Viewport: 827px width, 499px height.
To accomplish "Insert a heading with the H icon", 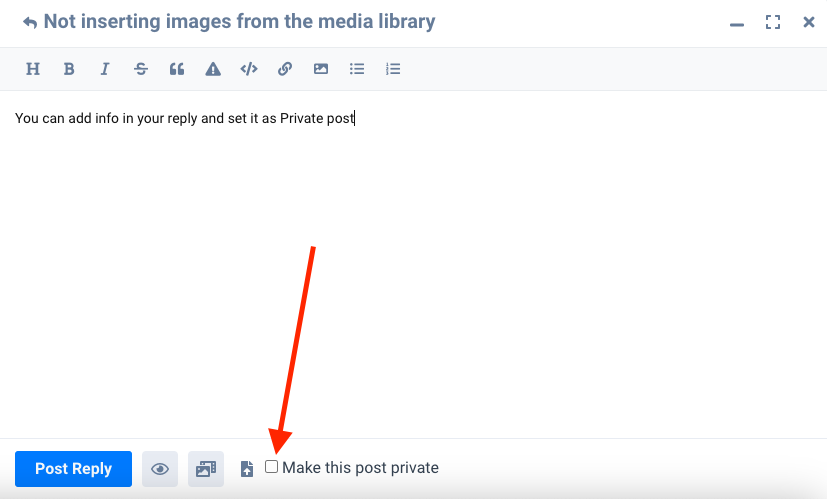I will click(33, 69).
